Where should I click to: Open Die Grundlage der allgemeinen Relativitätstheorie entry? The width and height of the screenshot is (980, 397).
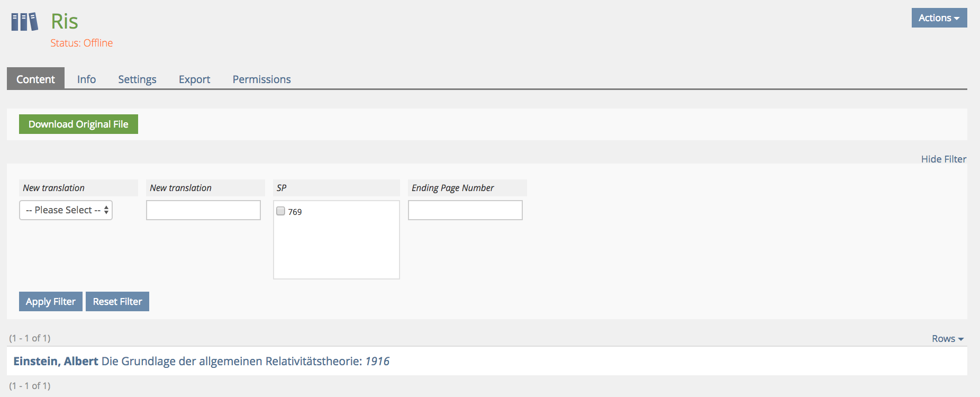(231, 362)
